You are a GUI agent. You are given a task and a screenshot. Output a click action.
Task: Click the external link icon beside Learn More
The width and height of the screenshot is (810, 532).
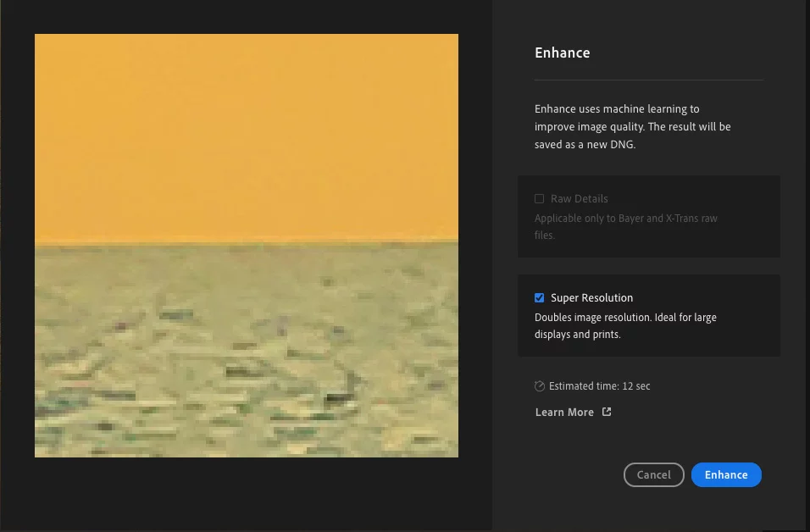click(x=607, y=413)
